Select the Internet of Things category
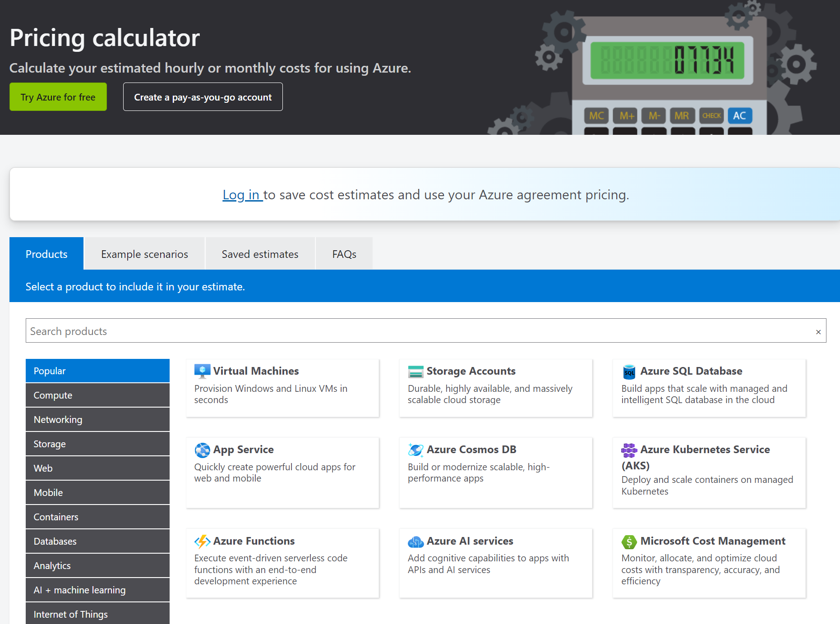Screen dimensions: 840x624 coord(97,614)
